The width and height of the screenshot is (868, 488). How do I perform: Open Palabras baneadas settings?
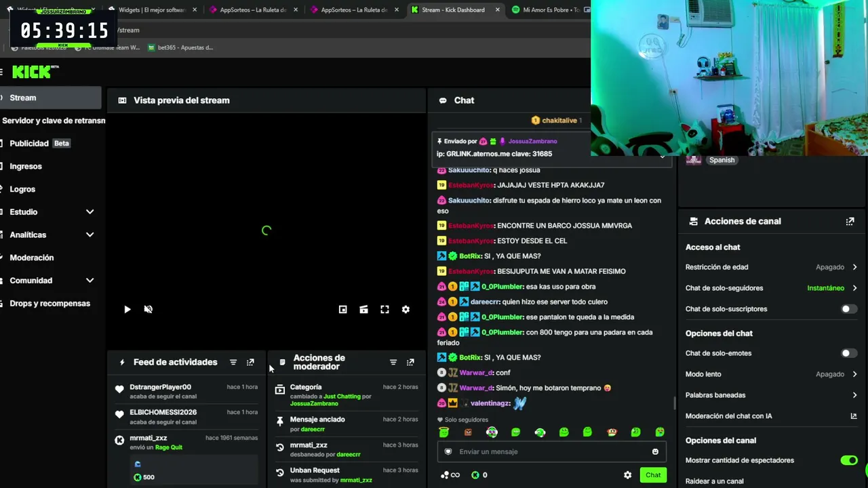click(772, 395)
